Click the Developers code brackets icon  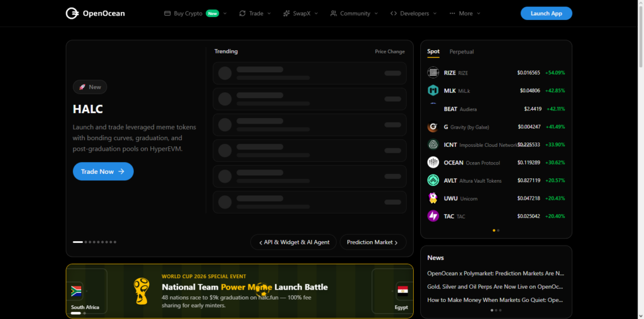(394, 13)
